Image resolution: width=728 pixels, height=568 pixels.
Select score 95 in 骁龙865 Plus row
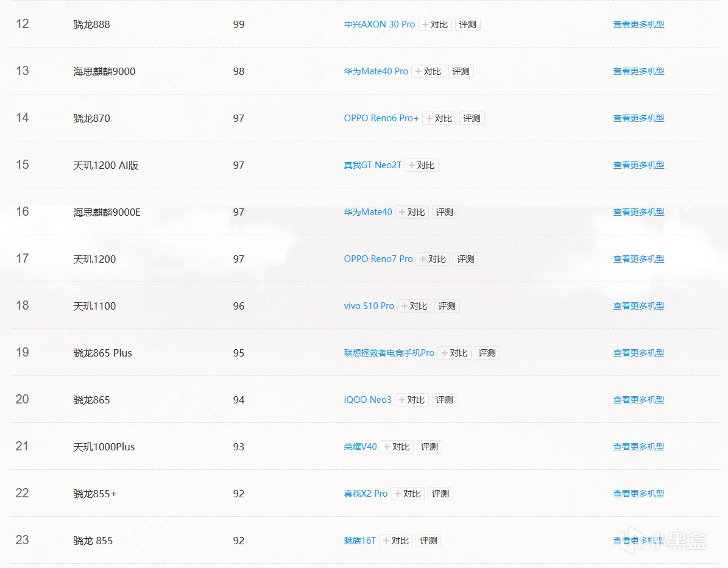[x=239, y=353]
